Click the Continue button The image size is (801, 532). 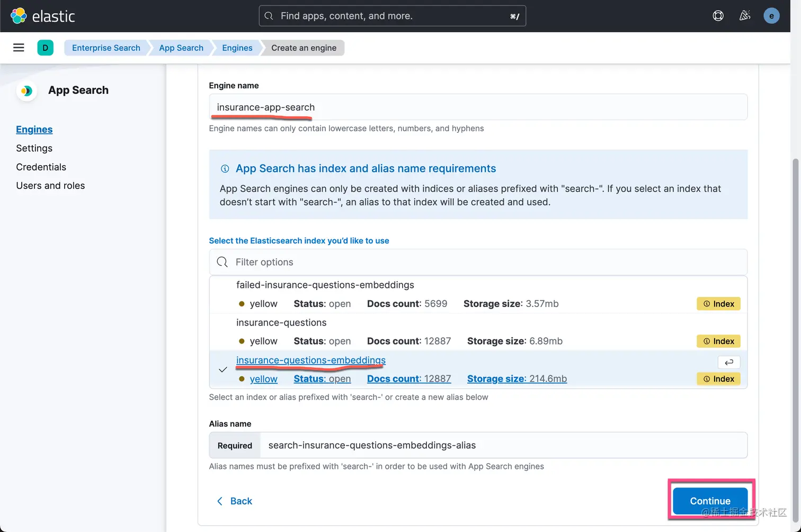coord(710,501)
